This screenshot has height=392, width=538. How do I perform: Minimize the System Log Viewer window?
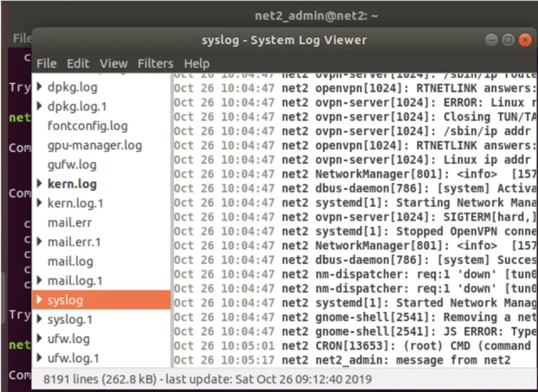491,40
